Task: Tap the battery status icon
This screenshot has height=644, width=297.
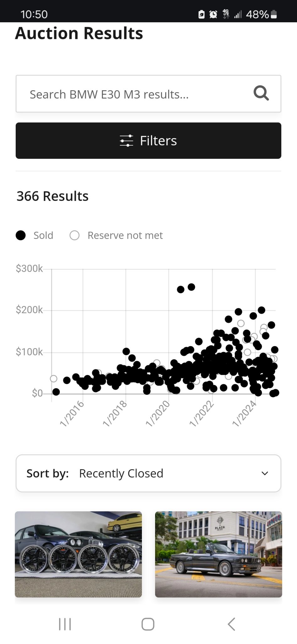Action: pos(274,14)
